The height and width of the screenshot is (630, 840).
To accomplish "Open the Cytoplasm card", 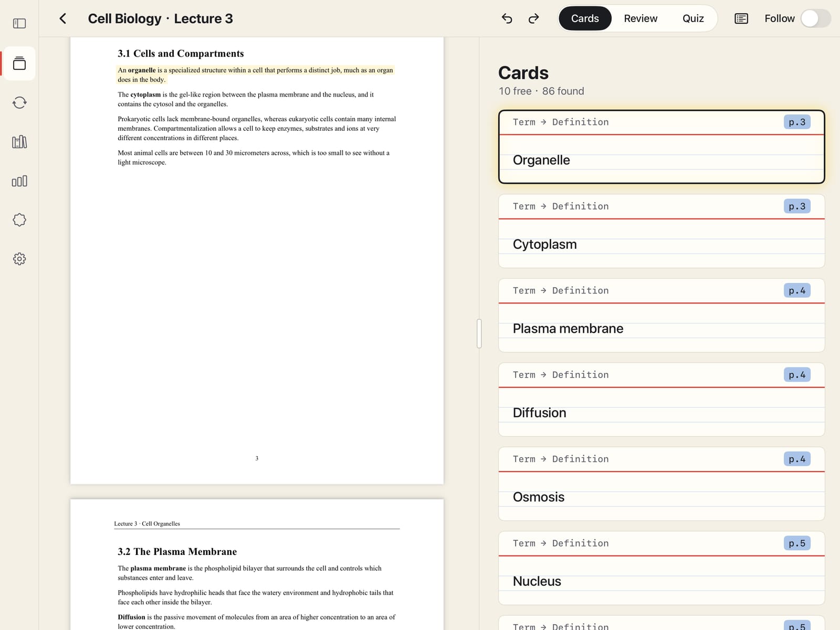I will [x=661, y=231].
